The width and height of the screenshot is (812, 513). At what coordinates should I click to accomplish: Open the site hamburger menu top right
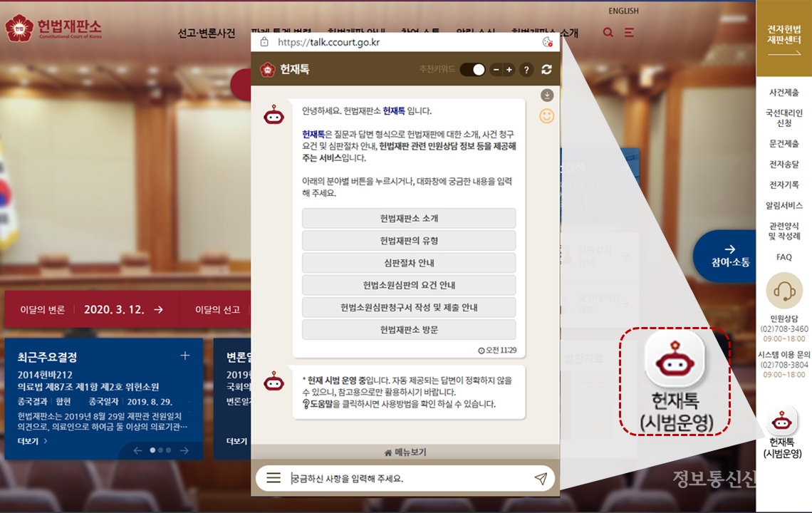(628, 32)
